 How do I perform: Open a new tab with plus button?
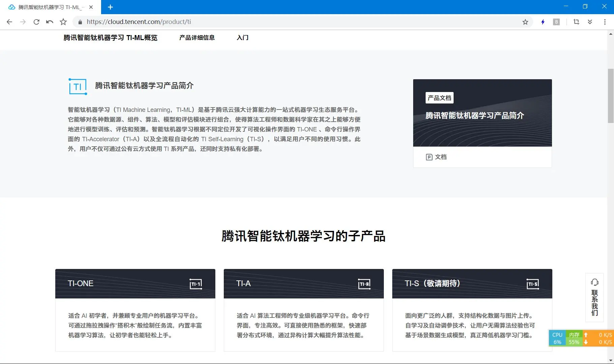tap(110, 7)
